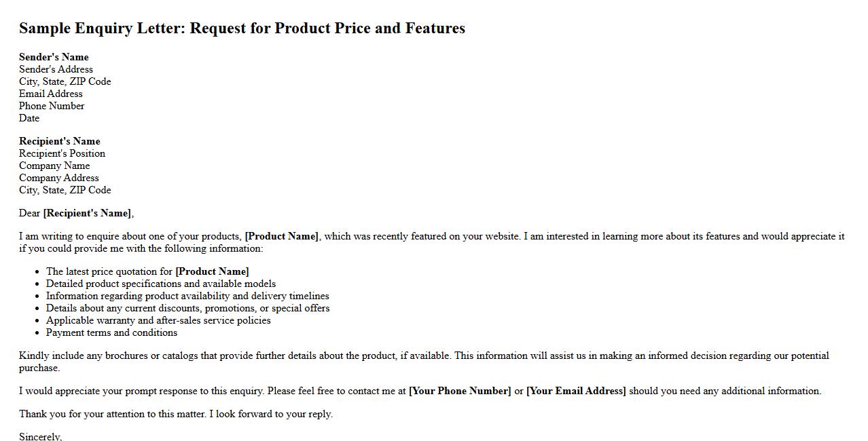Click the product availability and delivery bullet
The image size is (868, 441).
187,296
